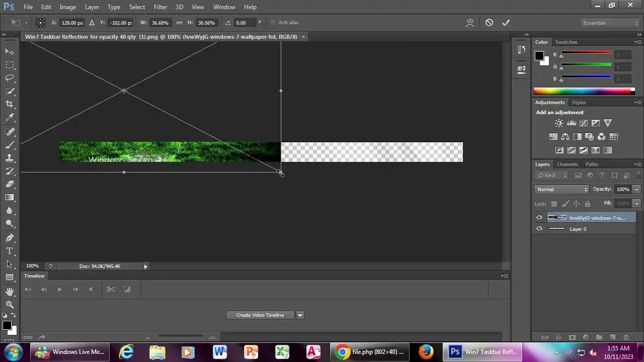This screenshot has height=362, width=644.
Task: Add a Vibrance adjustment
Action: [608, 123]
